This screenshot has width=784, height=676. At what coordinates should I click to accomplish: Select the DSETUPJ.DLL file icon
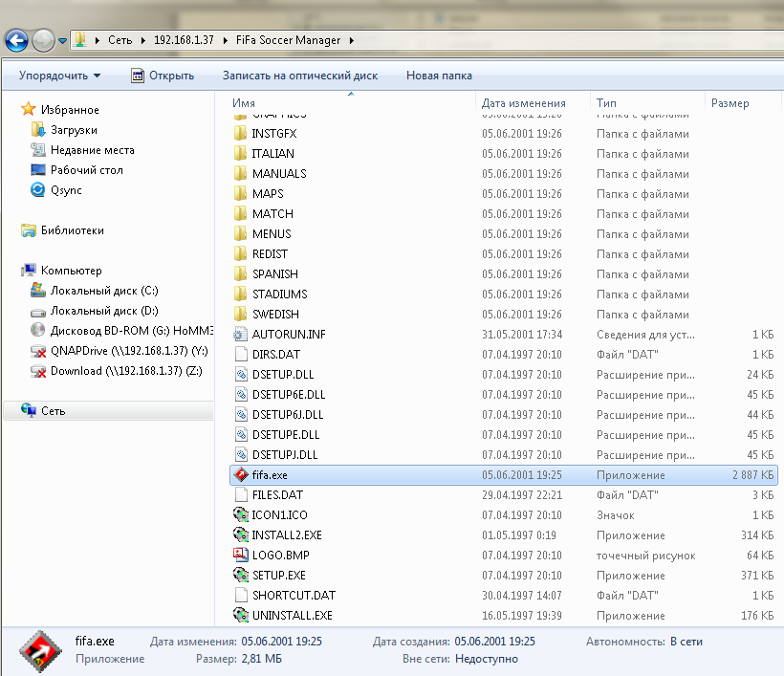pyautogui.click(x=241, y=454)
